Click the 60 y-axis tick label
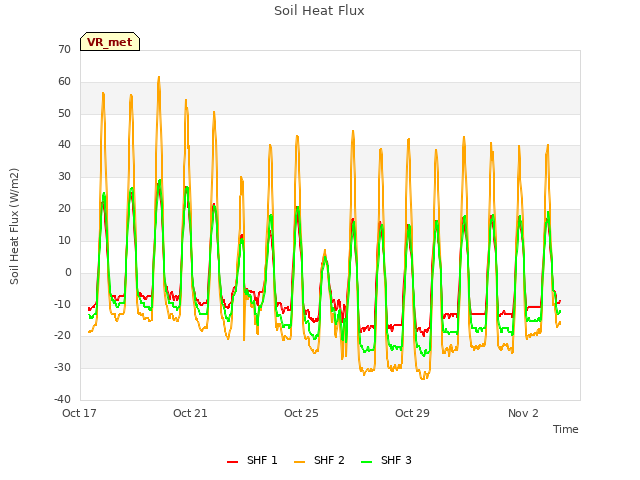The width and height of the screenshot is (640, 480). (x=64, y=81)
